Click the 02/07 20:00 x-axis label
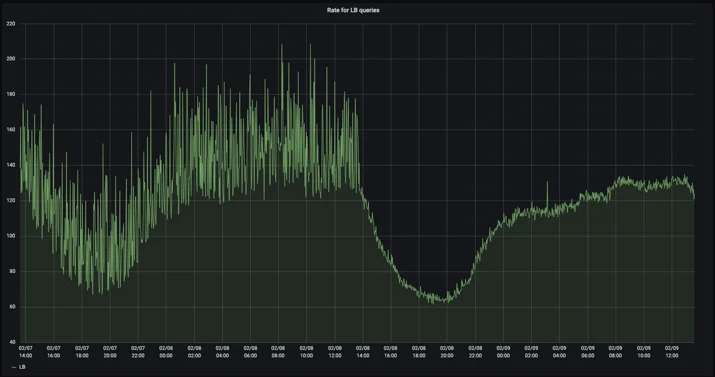The width and height of the screenshot is (715, 377). coord(110,352)
